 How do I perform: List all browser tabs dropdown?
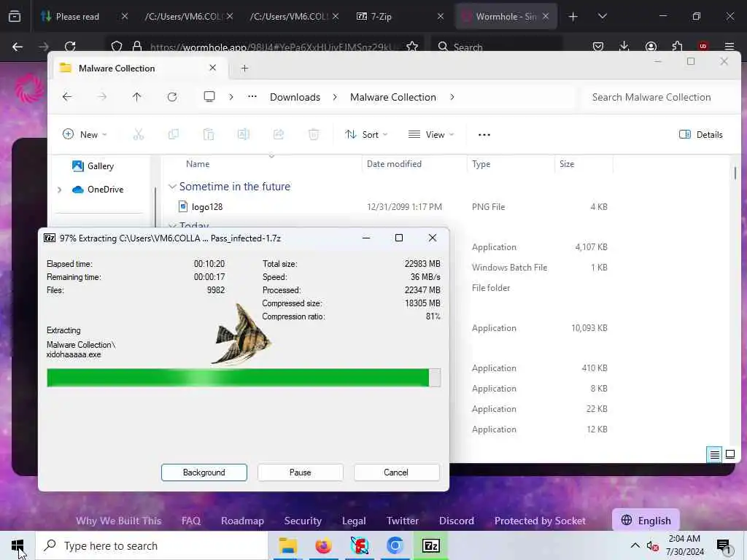603,16
